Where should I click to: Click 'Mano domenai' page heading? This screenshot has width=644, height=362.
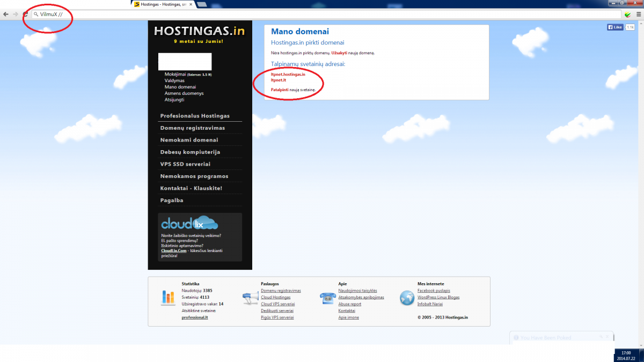point(300,32)
